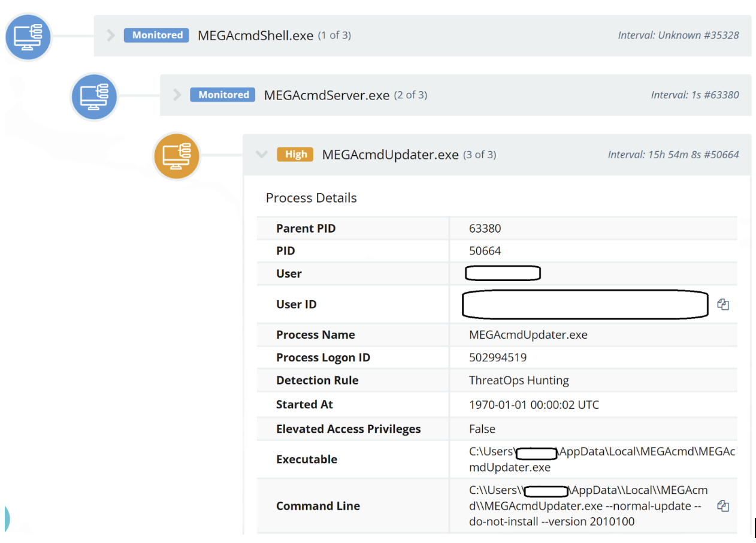
Task: Click the Monitored badge on MEGAcmdShell.exe
Action: [x=156, y=35]
